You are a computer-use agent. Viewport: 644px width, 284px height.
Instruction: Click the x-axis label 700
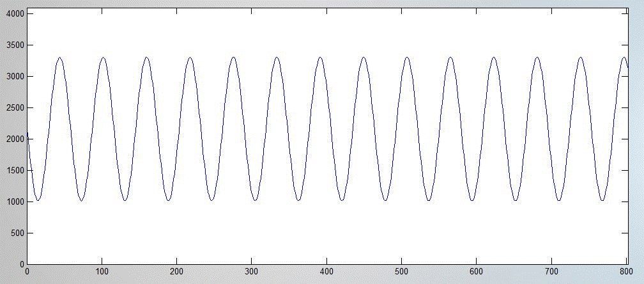[551, 272]
